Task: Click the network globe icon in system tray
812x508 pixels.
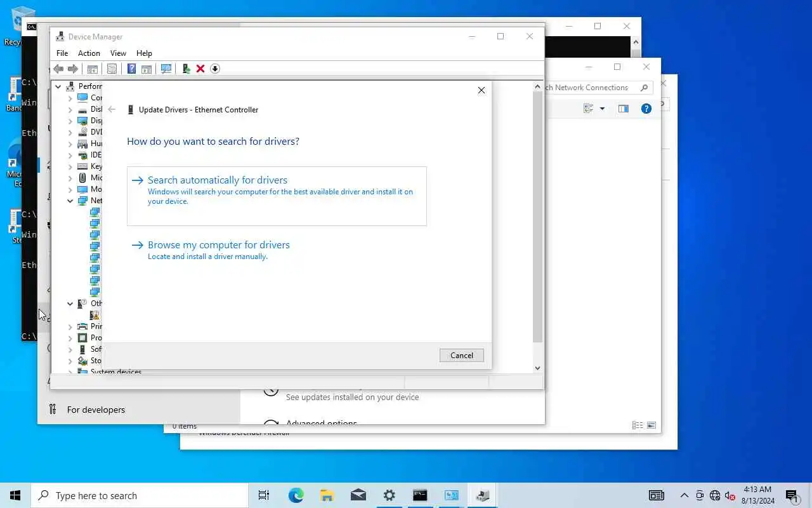Action: [715, 495]
